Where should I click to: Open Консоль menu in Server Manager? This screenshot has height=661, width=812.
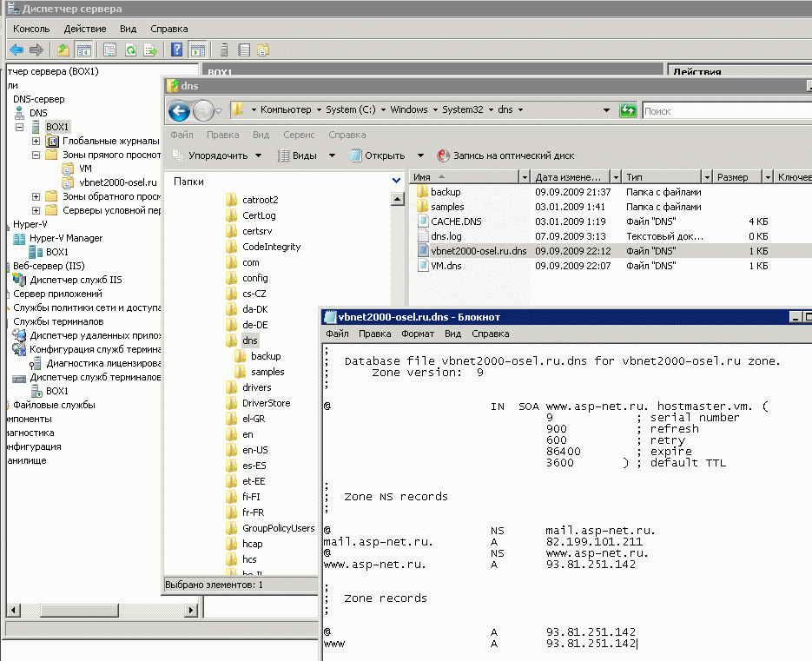tap(31, 29)
